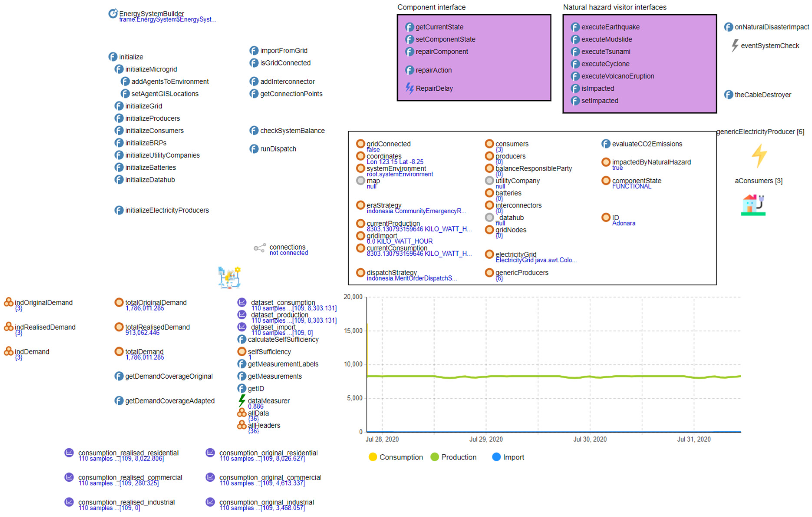This screenshot has width=812, height=517.
Task: Click the aConsumers house icon
Action: 753,205
